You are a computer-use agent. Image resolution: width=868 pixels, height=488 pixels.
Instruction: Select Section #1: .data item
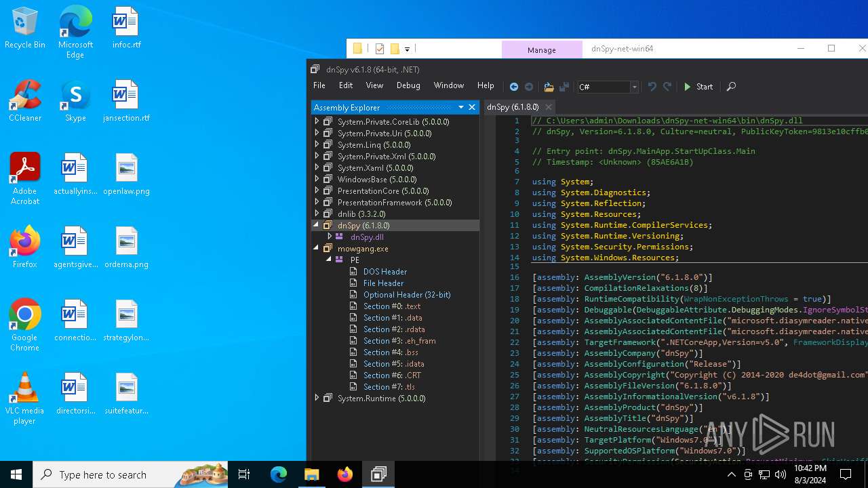(393, 318)
